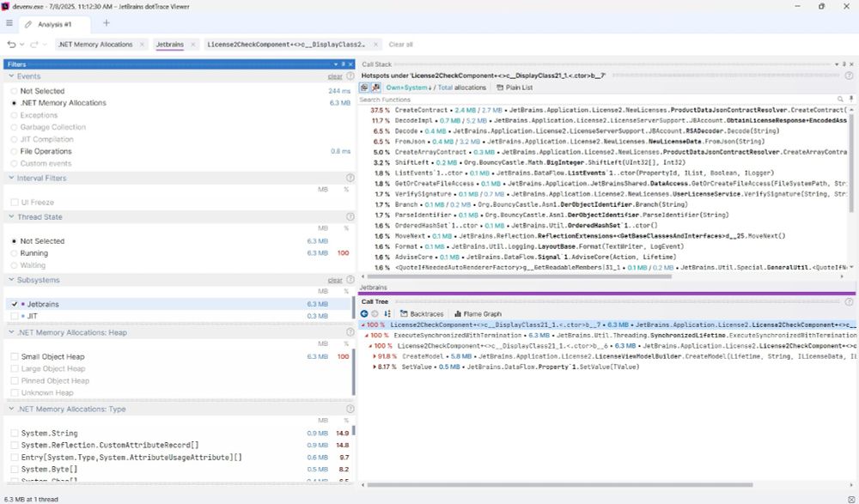Close the Filters panel

(x=350, y=64)
